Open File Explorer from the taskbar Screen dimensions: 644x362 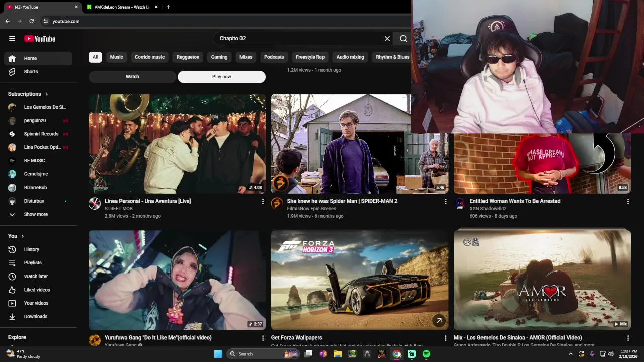(x=338, y=354)
